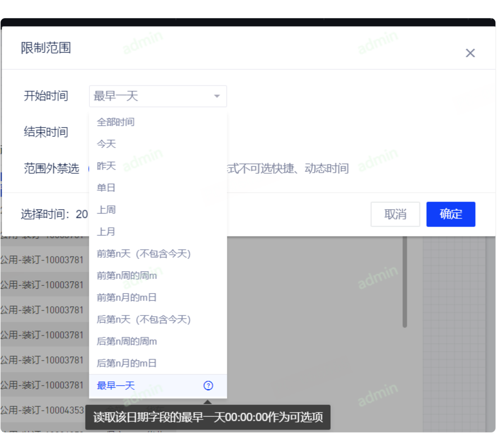This screenshot has width=503, height=448.
Task: Select 上月 in the dropdown
Action: (106, 232)
